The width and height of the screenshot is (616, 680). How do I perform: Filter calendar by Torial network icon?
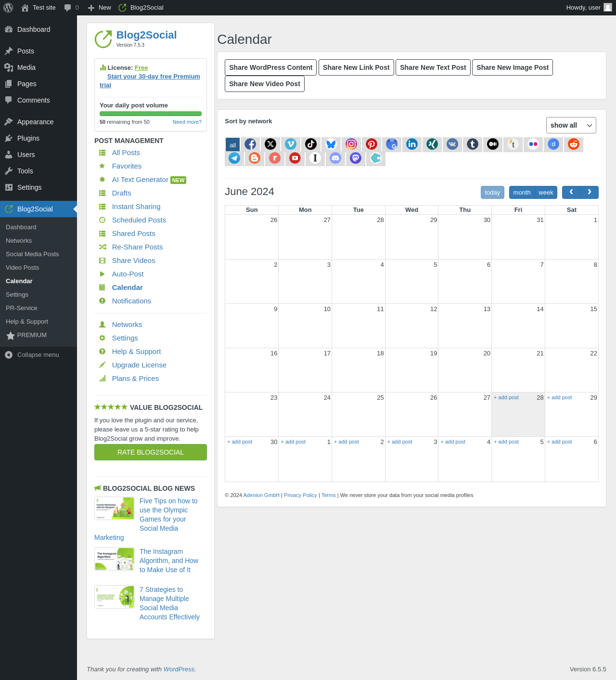point(513,144)
